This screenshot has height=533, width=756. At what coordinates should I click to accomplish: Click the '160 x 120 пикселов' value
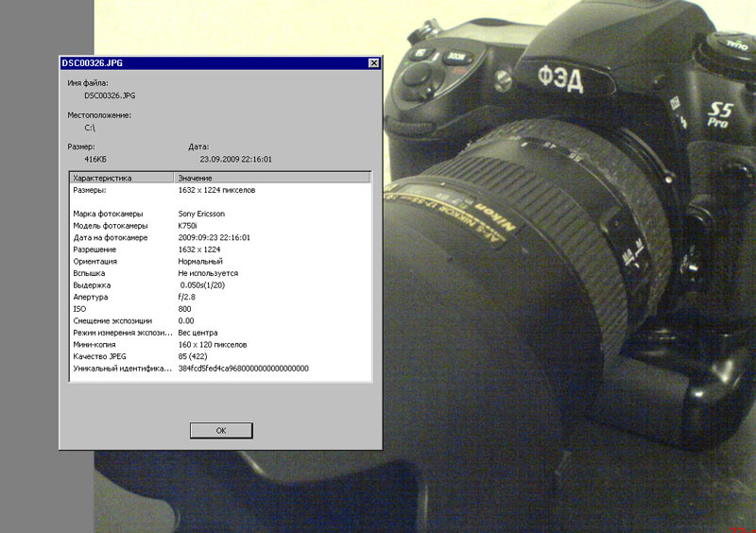pos(213,345)
